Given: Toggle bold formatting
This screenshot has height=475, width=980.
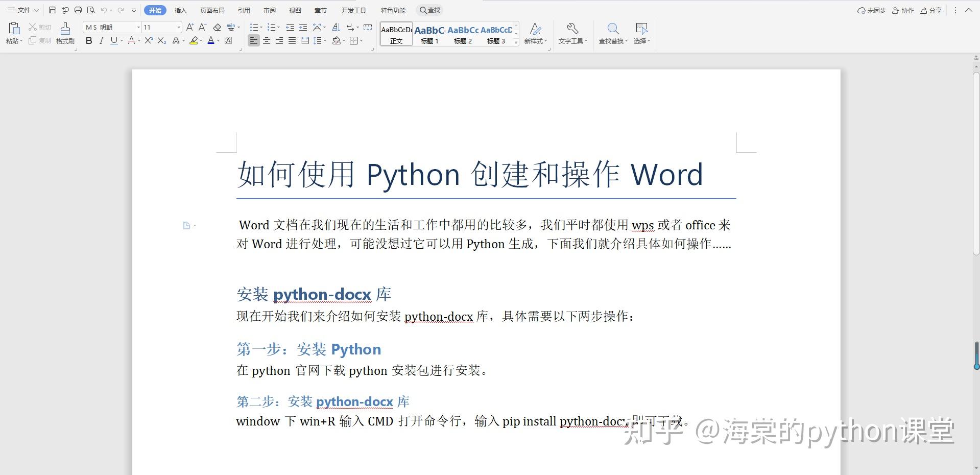Looking at the screenshot, I should 88,41.
